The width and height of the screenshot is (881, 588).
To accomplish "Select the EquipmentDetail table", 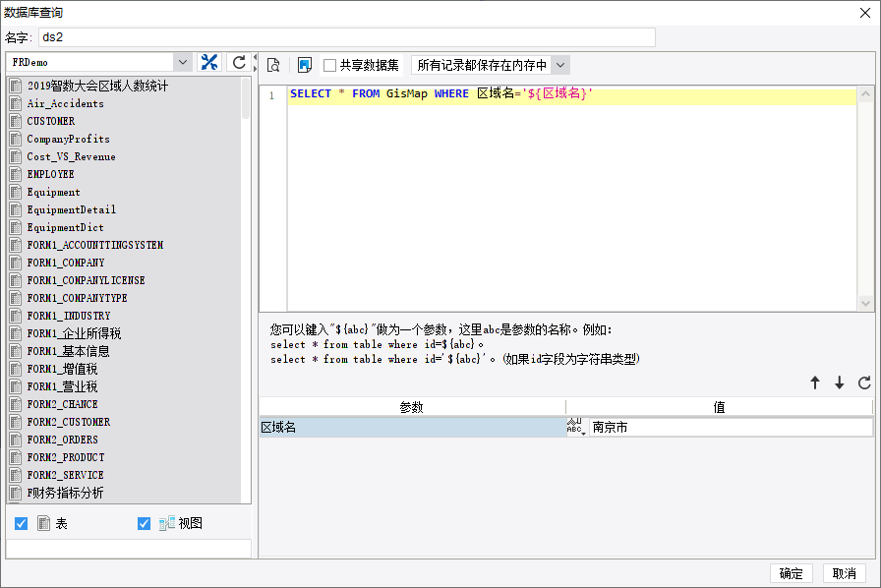I will pos(72,209).
